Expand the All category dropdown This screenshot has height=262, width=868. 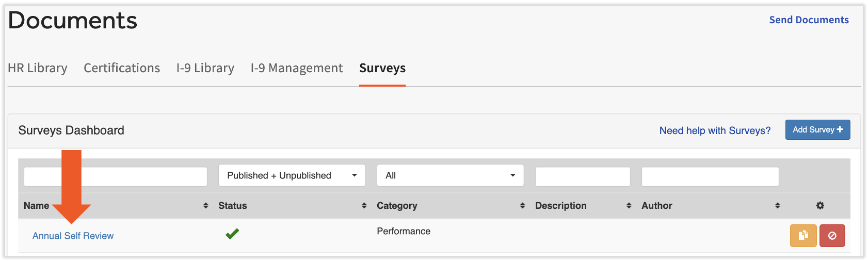[x=450, y=175]
